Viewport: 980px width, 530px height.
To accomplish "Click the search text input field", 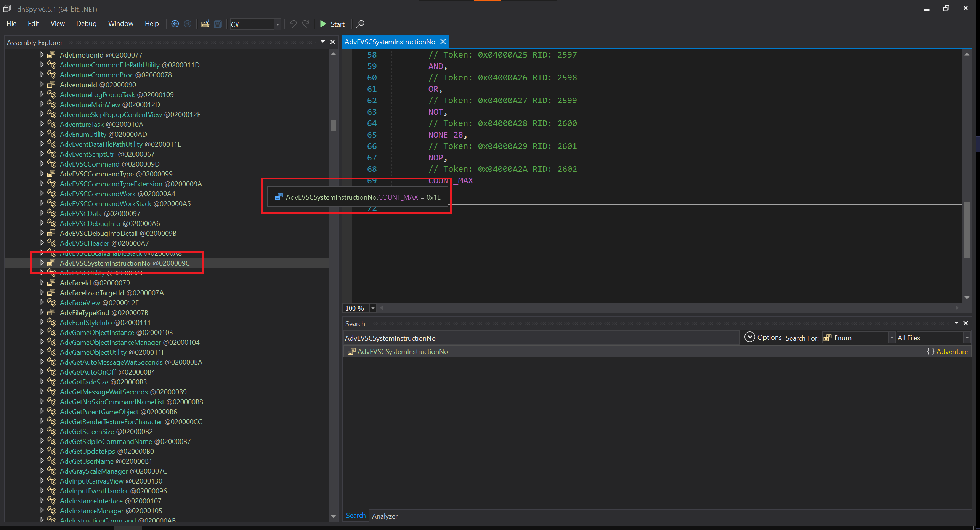I will tap(541, 338).
